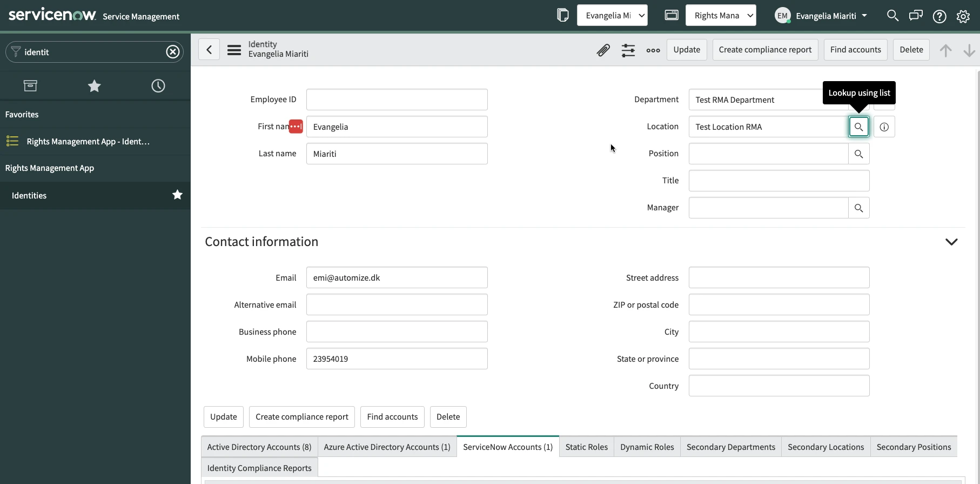Show history in navigator
This screenshot has height=484, width=980.
[x=158, y=86]
